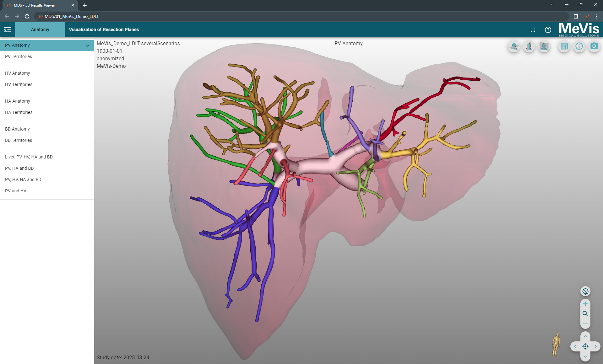Go back with the browser back arrow
Screen dimensions: 603x364
[x=7, y=16]
